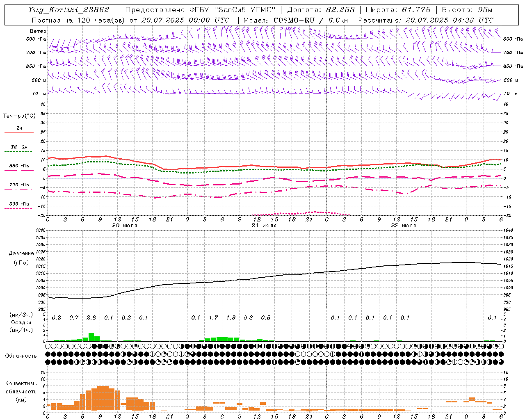Click the Модель COSMO-RU / 6.6км text
The image size is (525, 420).
click(x=295, y=20)
